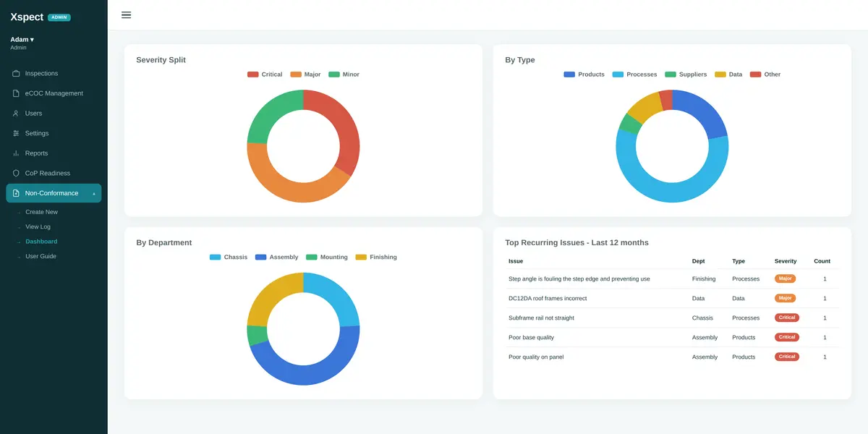
Task: Toggle Other legend in By Type
Action: click(765, 75)
